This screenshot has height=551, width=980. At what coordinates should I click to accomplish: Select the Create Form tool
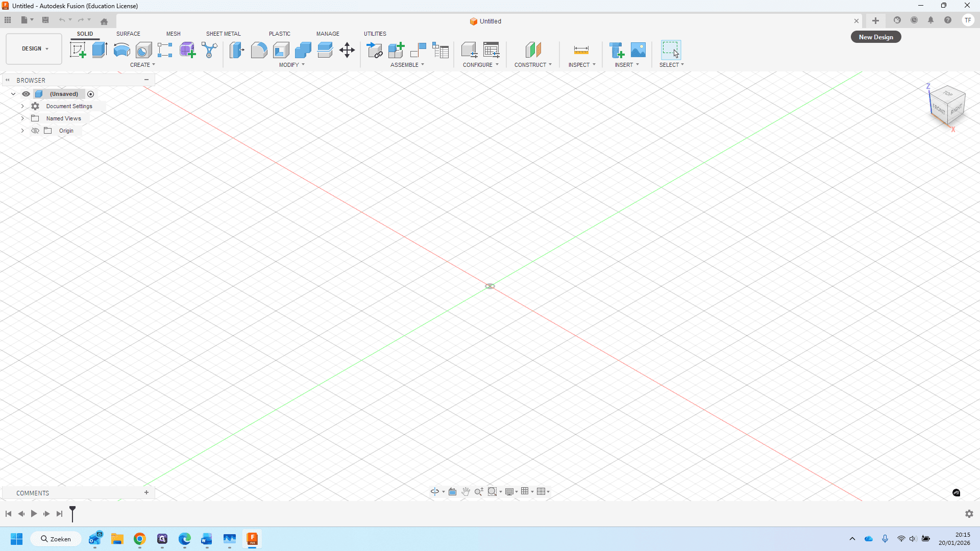187,50
